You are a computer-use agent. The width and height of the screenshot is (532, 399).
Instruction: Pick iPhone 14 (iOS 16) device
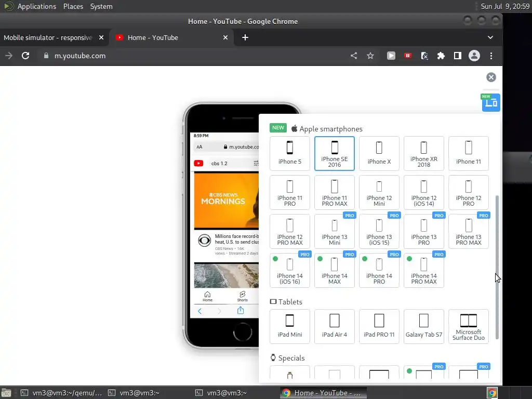290,270
